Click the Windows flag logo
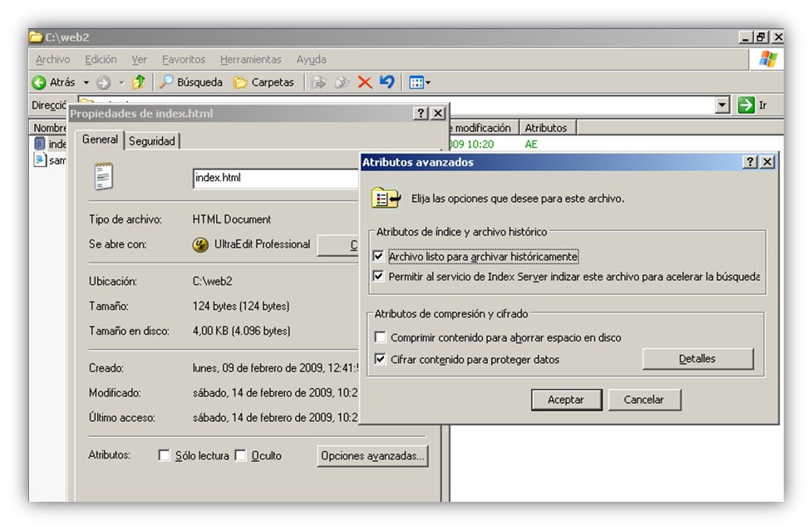Image resolution: width=812 pixels, height=530 pixels. [x=767, y=59]
